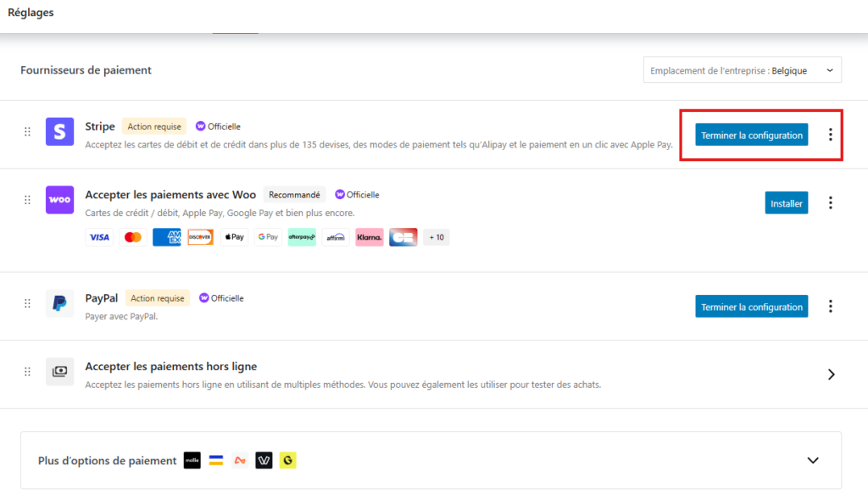Image resolution: width=868 pixels, height=499 pixels.
Task: Open the three-dot menu for PayPal
Action: click(x=831, y=306)
